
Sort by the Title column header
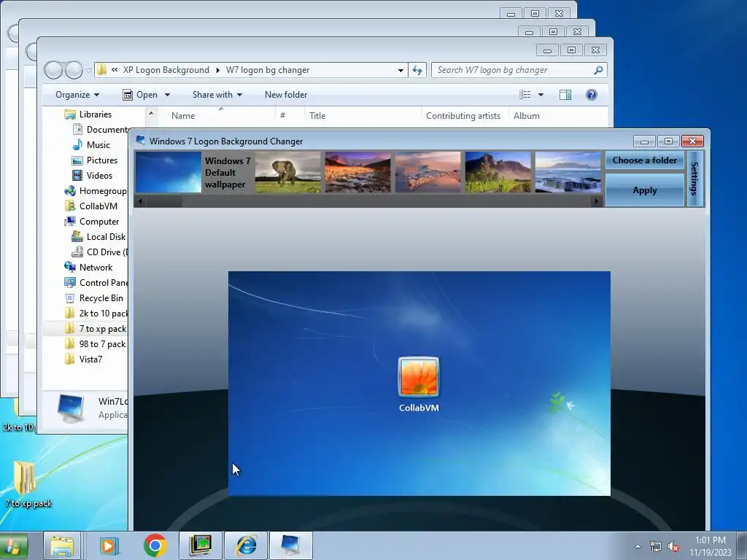[317, 116]
